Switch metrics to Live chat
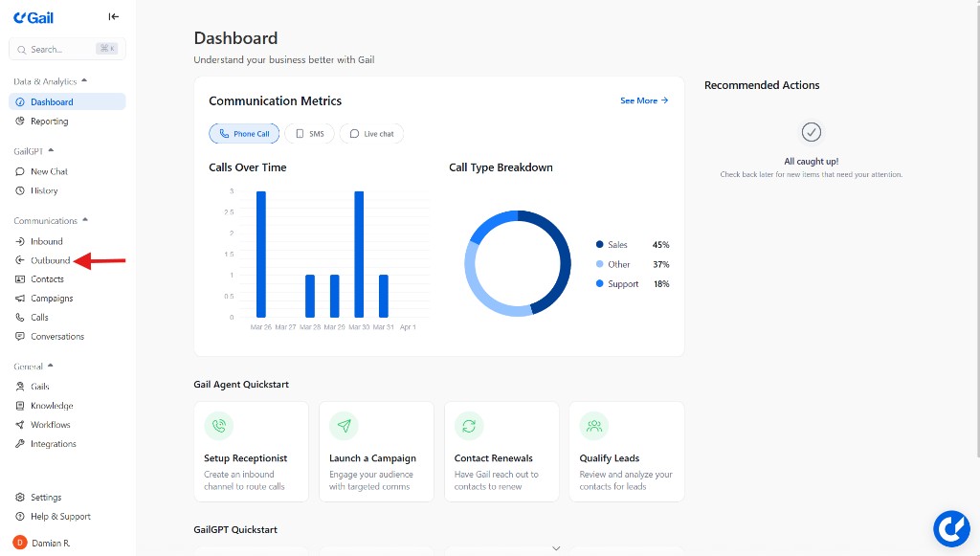This screenshot has height=556, width=980. [371, 133]
